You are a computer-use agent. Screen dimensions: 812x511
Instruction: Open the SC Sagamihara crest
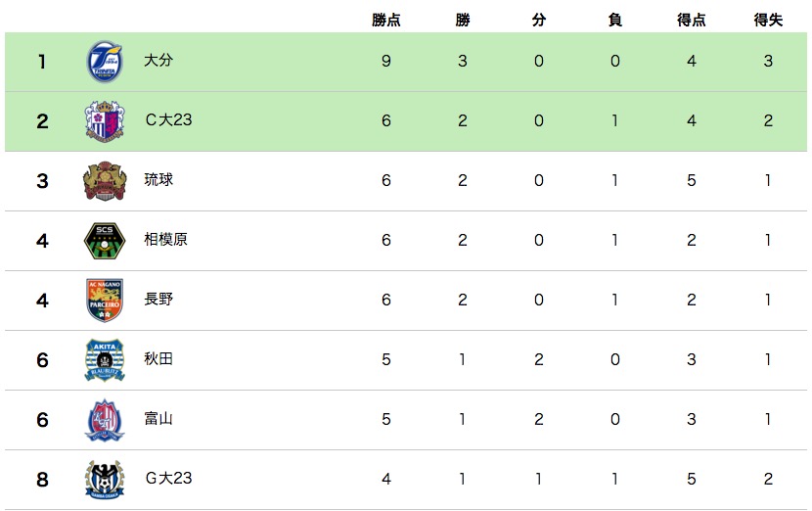(104, 241)
